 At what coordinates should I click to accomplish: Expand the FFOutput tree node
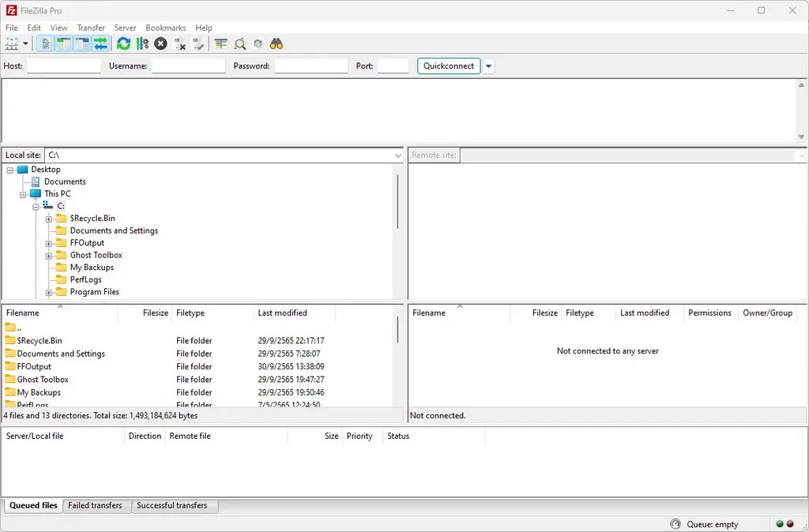(48, 243)
